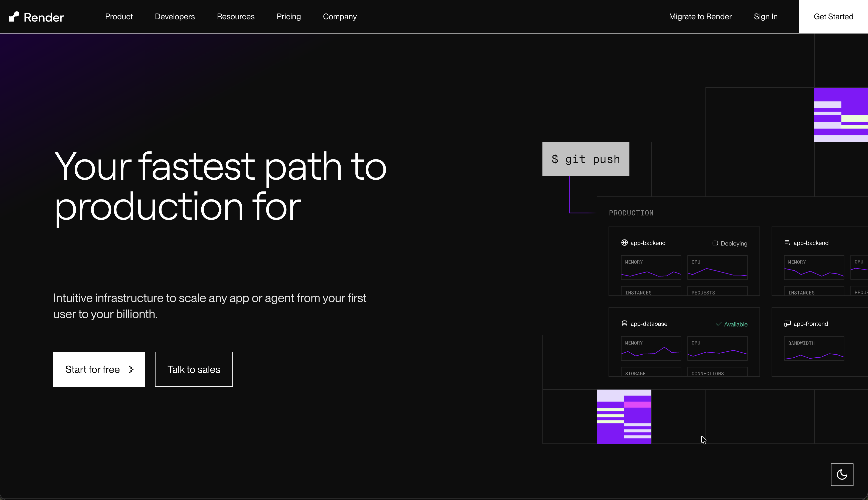
Task: Open the Product menu
Action: 119,17
